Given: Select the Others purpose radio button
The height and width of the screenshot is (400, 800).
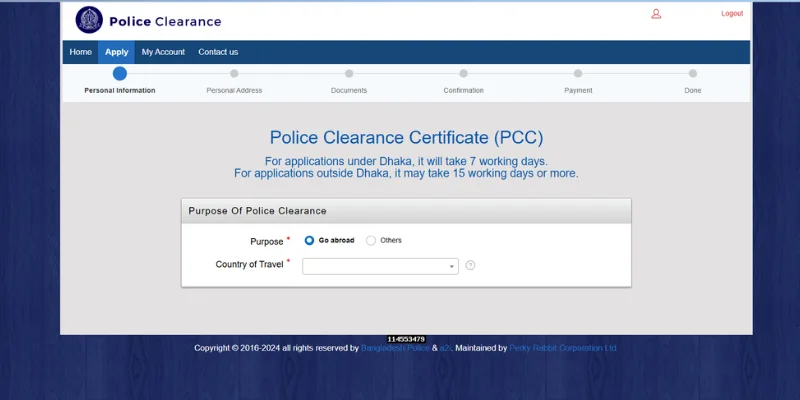Looking at the screenshot, I should coord(371,240).
